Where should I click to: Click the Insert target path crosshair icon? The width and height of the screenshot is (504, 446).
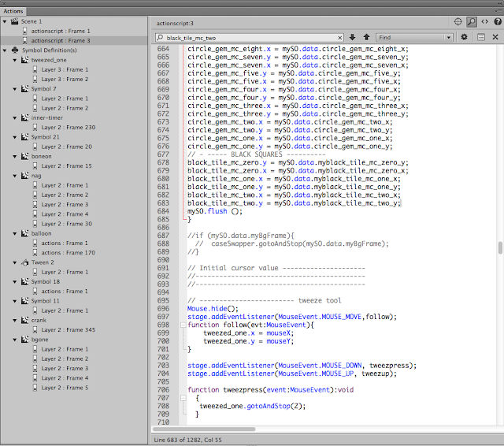tap(458, 22)
